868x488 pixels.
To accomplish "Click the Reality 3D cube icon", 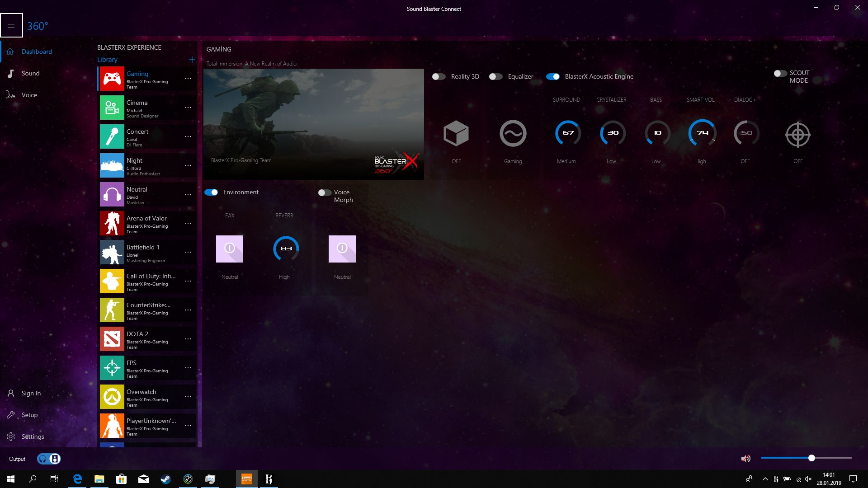I will click(x=456, y=133).
